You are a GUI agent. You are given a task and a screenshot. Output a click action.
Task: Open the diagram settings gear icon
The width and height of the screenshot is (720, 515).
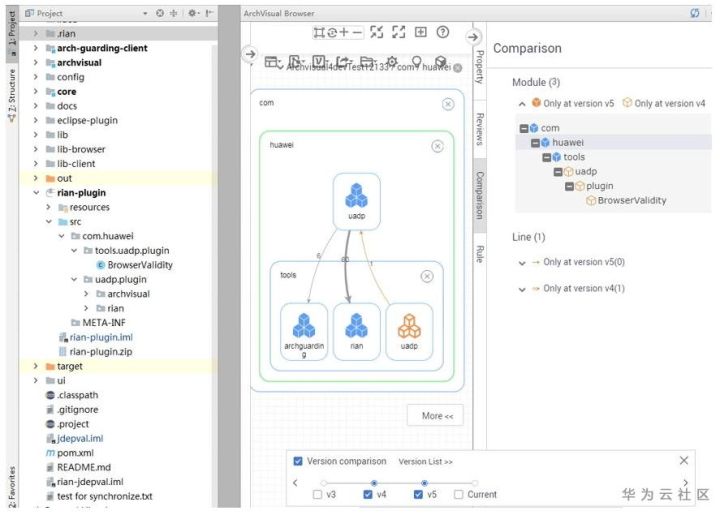click(392, 62)
